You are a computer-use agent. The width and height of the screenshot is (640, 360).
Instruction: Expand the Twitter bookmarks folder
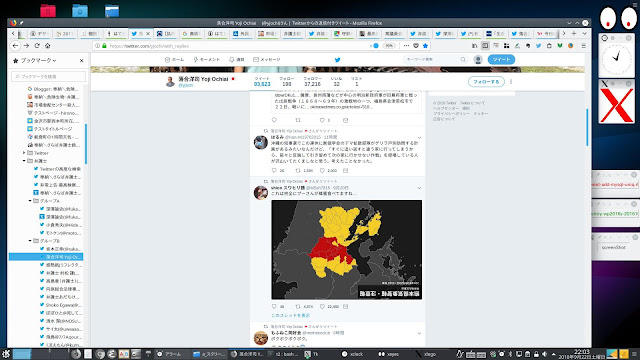coord(24,153)
